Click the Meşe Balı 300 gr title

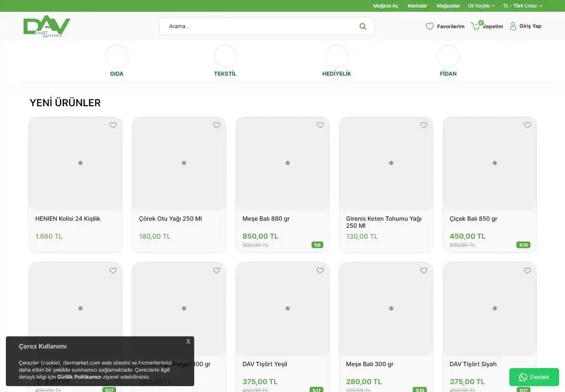pos(370,364)
